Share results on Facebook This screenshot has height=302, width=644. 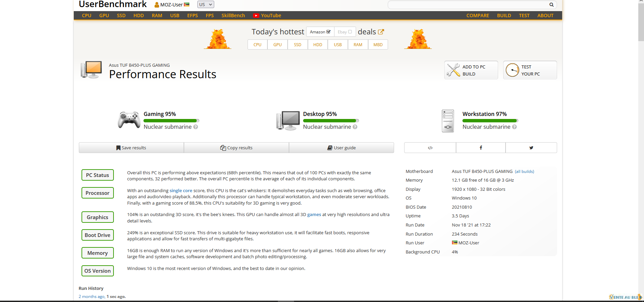[x=481, y=148]
